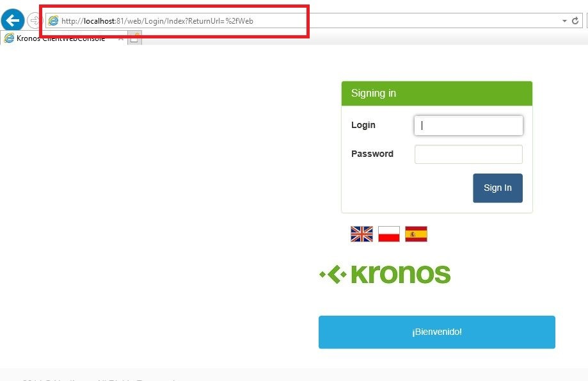Switch language to English via UK flag
588x381 pixels.
click(x=362, y=234)
